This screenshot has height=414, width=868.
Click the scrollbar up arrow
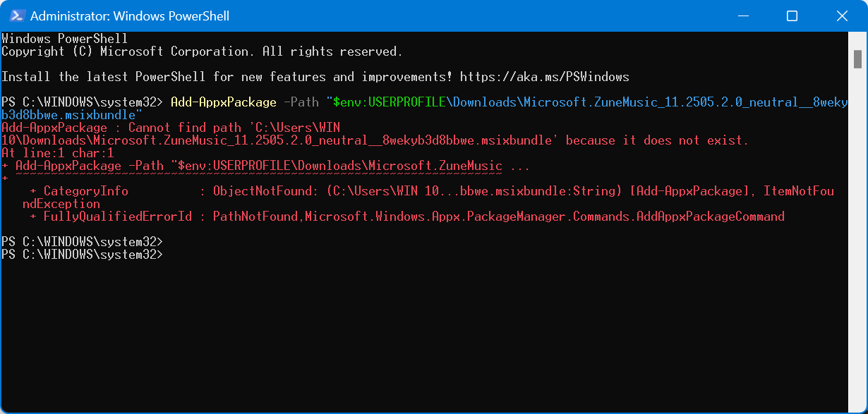point(857,39)
